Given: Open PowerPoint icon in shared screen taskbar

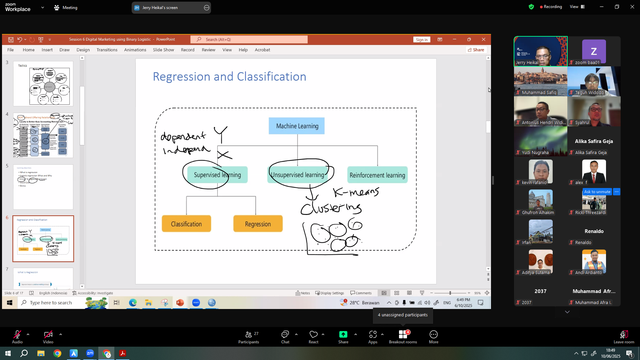Looking at the screenshot, I should pos(180,302).
